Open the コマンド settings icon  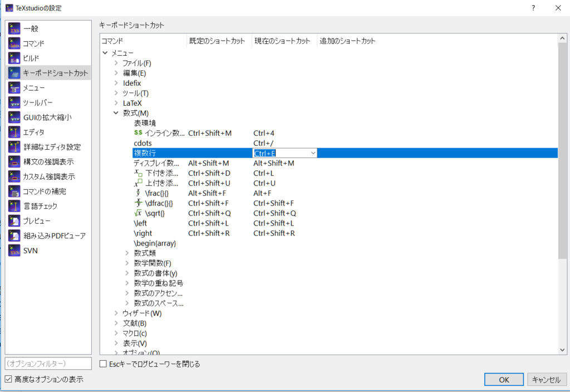pyautogui.click(x=14, y=43)
